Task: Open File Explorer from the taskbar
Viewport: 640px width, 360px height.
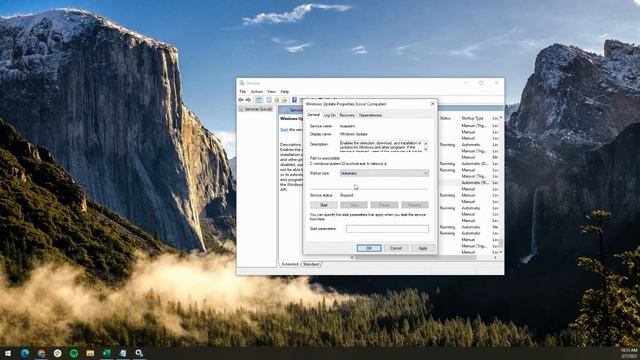Action: click(x=90, y=353)
